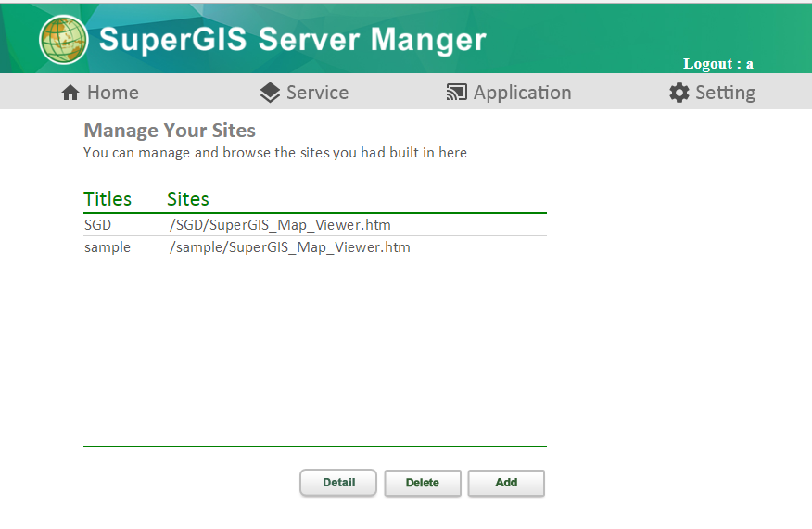Screen dimensions: 812x529
Task: Click the Application cast-screen icon
Action: (x=457, y=93)
